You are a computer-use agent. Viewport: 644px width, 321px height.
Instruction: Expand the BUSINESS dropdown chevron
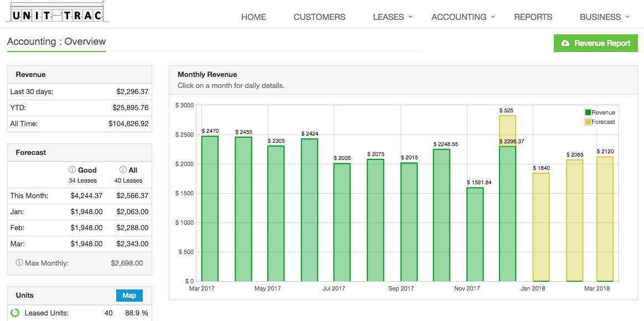627,17
